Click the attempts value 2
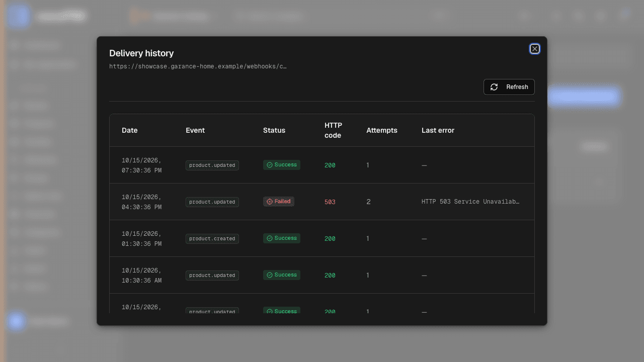This screenshot has height=362, width=644. pos(368,202)
